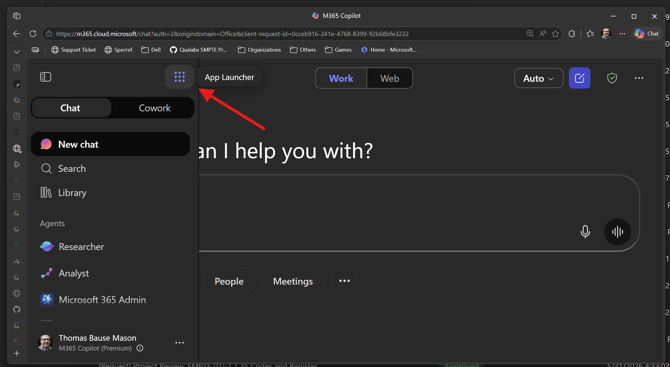Click the Library books icon
The width and height of the screenshot is (670, 367).
(x=46, y=193)
